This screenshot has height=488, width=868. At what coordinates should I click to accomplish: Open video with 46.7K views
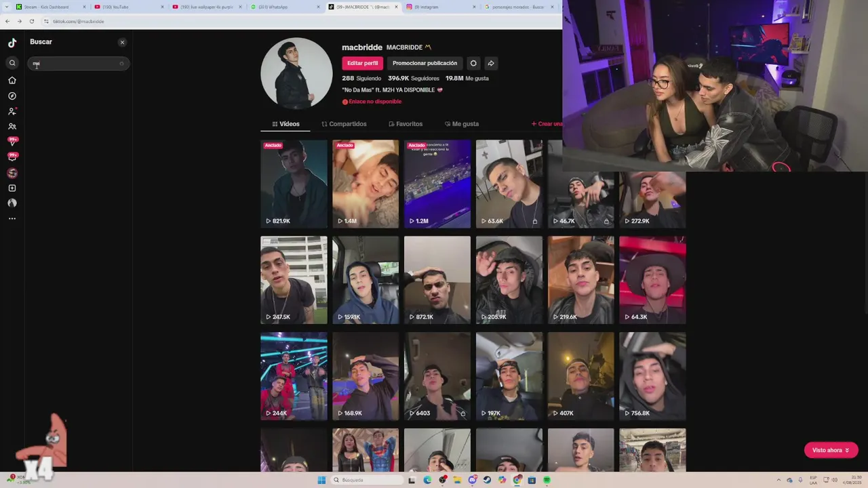(581, 199)
